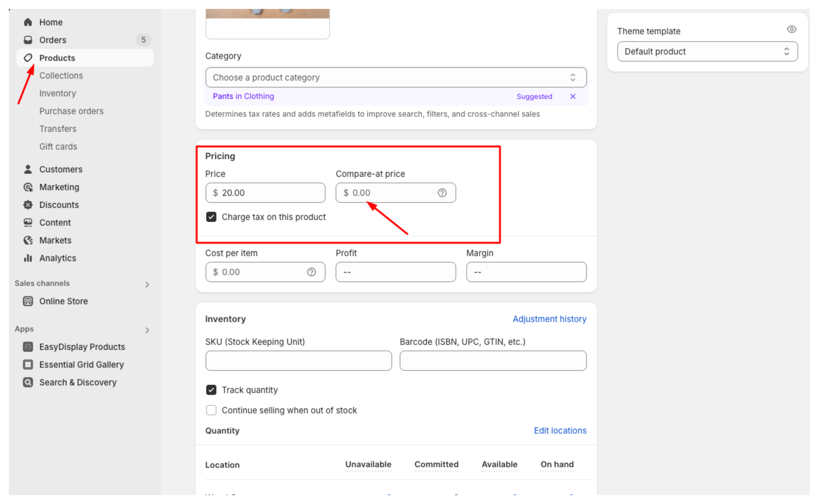Click the Customers person icon
The width and height of the screenshot is (819, 504).
point(28,169)
